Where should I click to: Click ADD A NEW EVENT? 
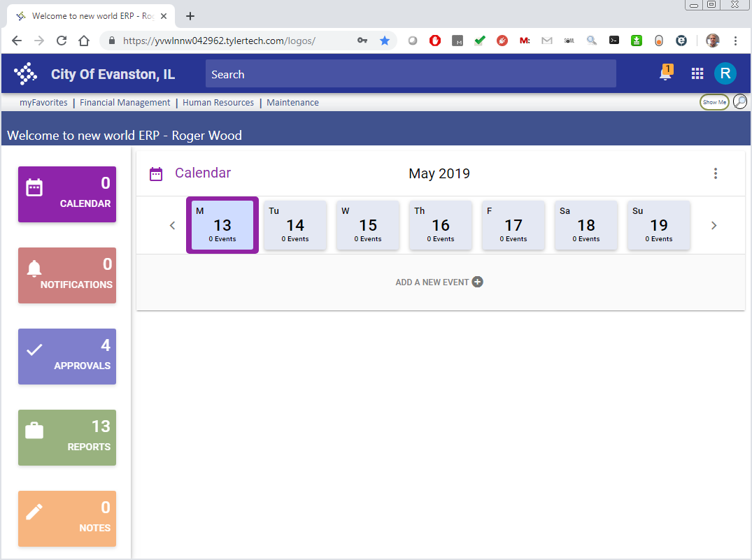click(x=439, y=282)
